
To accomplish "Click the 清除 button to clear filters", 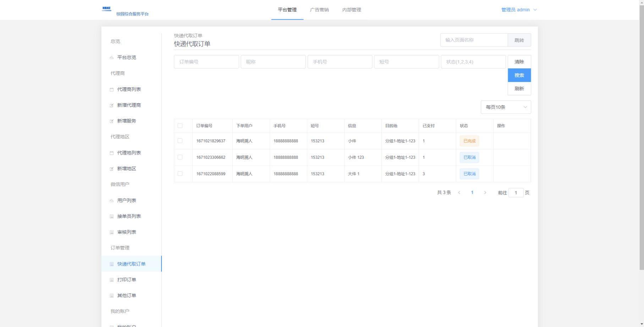I will click(x=519, y=62).
